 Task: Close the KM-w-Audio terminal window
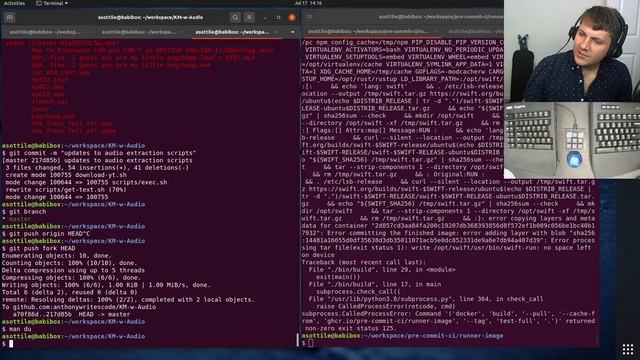pos(292,18)
